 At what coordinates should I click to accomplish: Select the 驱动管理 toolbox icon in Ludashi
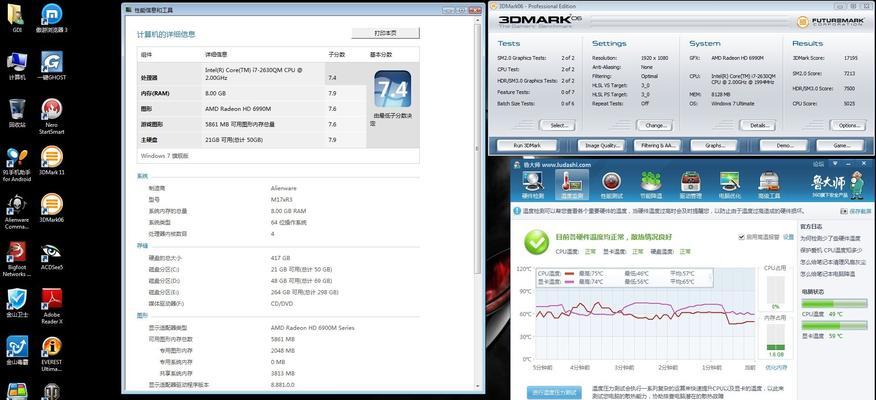tap(691, 185)
